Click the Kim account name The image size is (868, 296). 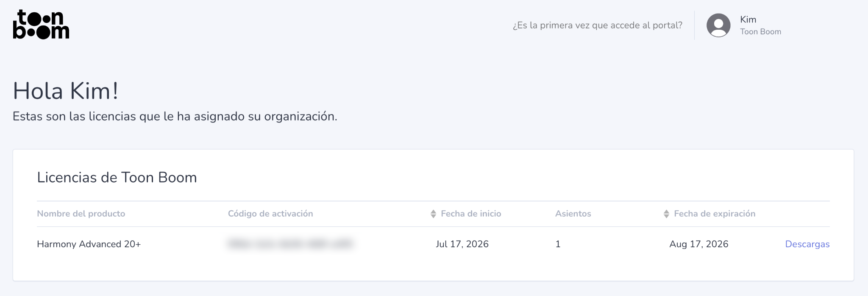(x=748, y=20)
